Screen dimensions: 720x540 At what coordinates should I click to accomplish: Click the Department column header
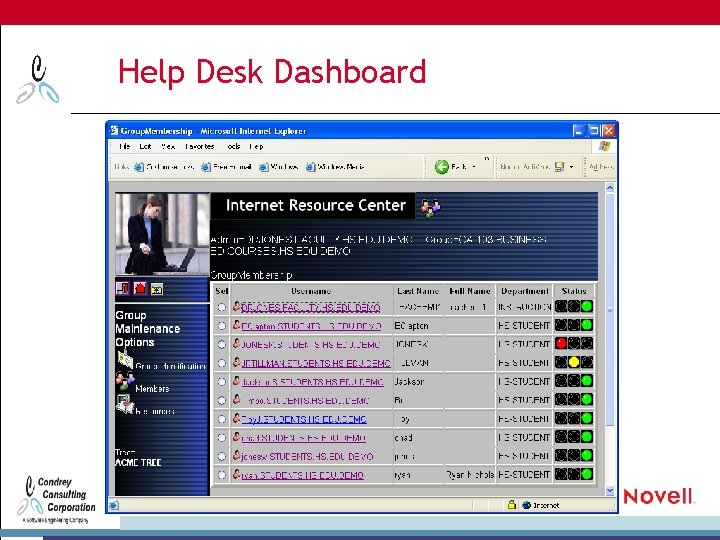(x=524, y=291)
